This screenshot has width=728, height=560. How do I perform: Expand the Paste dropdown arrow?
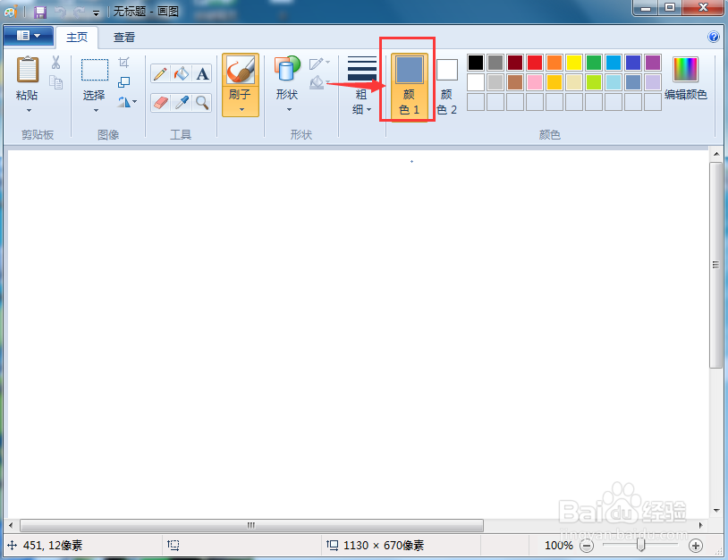click(x=29, y=111)
